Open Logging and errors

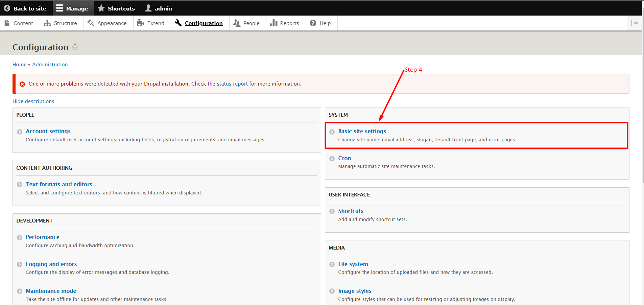pyautogui.click(x=51, y=264)
